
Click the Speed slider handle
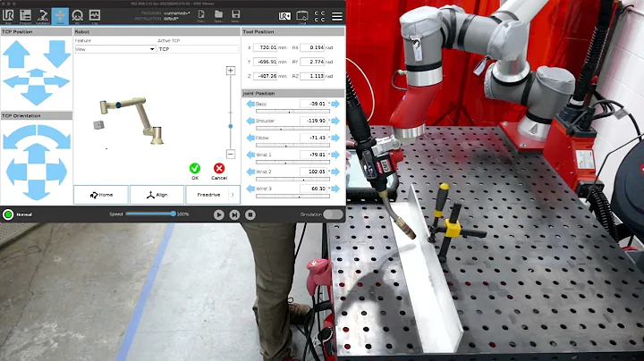point(174,214)
